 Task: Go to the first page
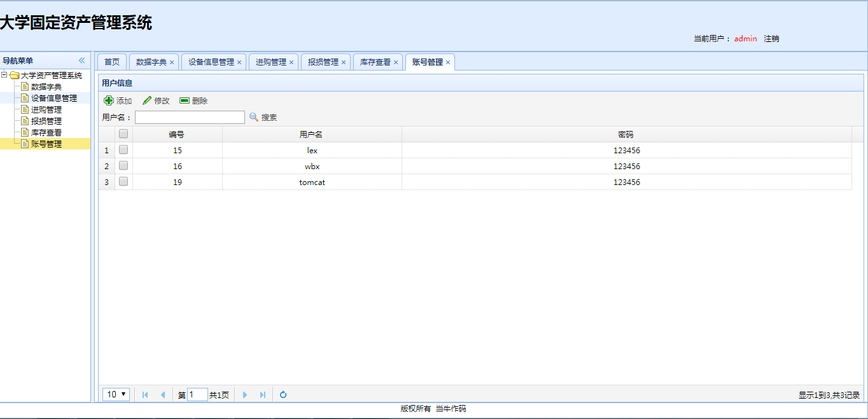145,395
